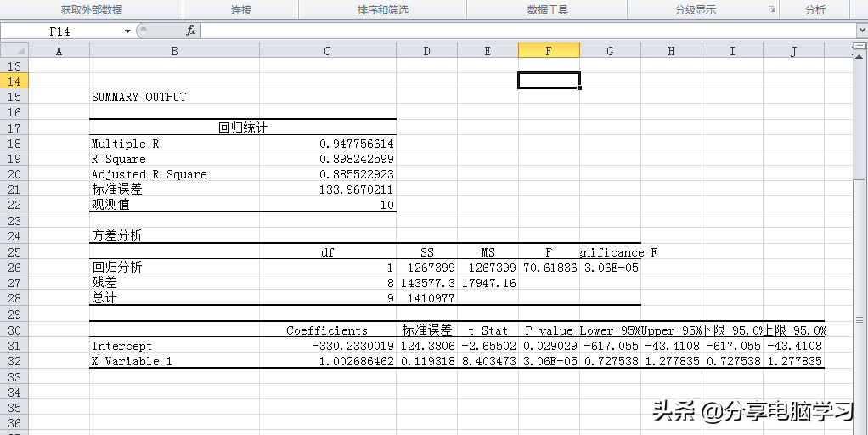Screen dimensions: 868x435
Task: Click the 数据工具 ribbon group label
Action: coord(548,10)
